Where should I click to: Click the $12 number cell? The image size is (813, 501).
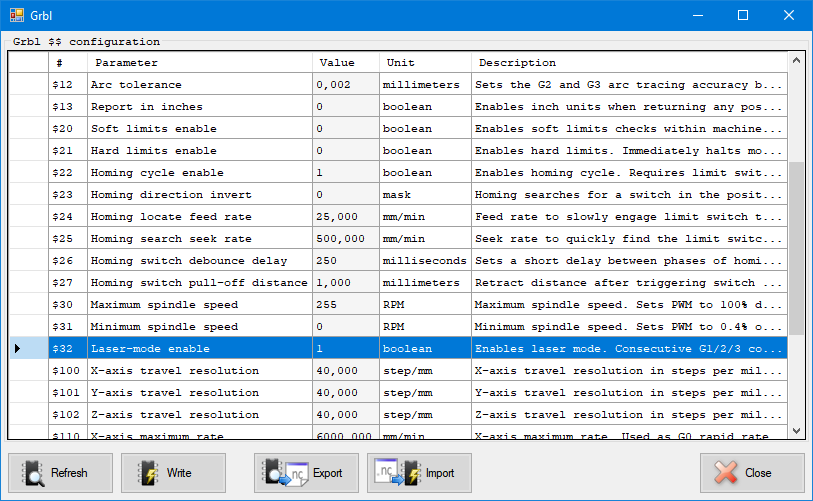click(68, 85)
